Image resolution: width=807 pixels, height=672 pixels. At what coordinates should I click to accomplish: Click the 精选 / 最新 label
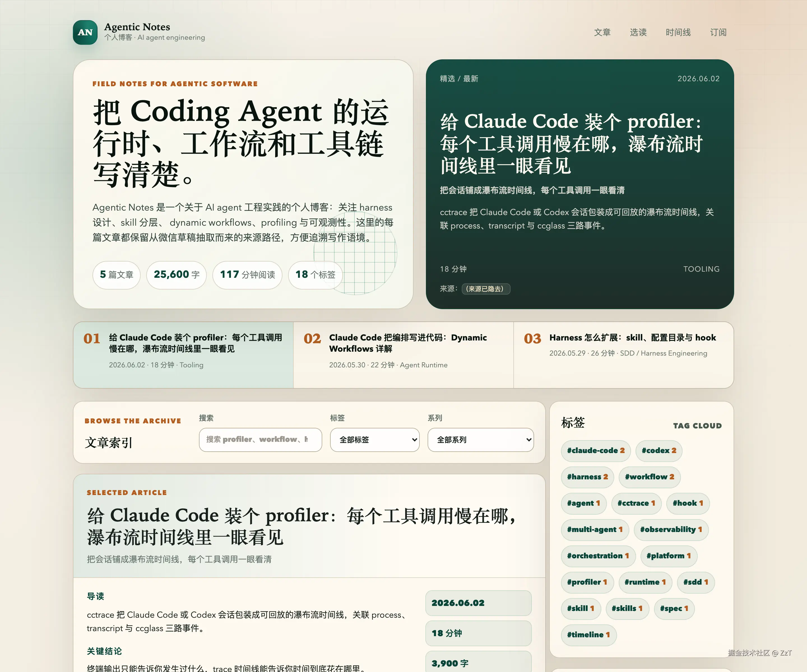coord(459,79)
